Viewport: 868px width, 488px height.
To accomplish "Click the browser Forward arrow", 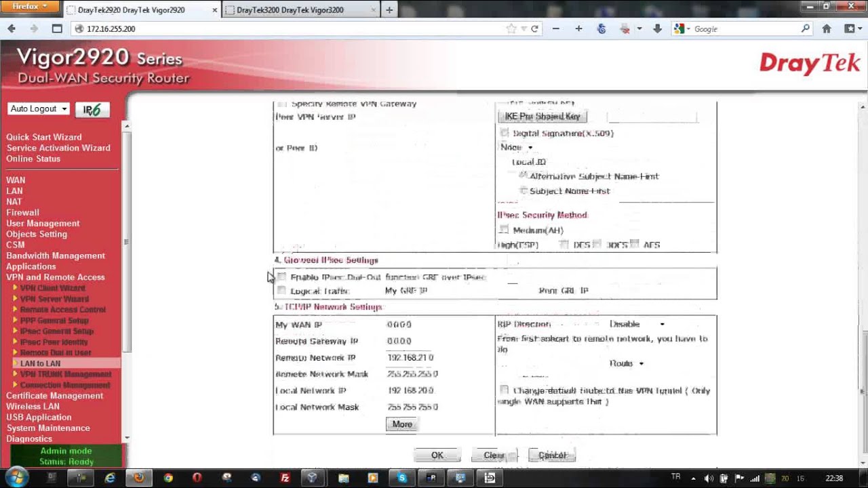I will 34,28.
